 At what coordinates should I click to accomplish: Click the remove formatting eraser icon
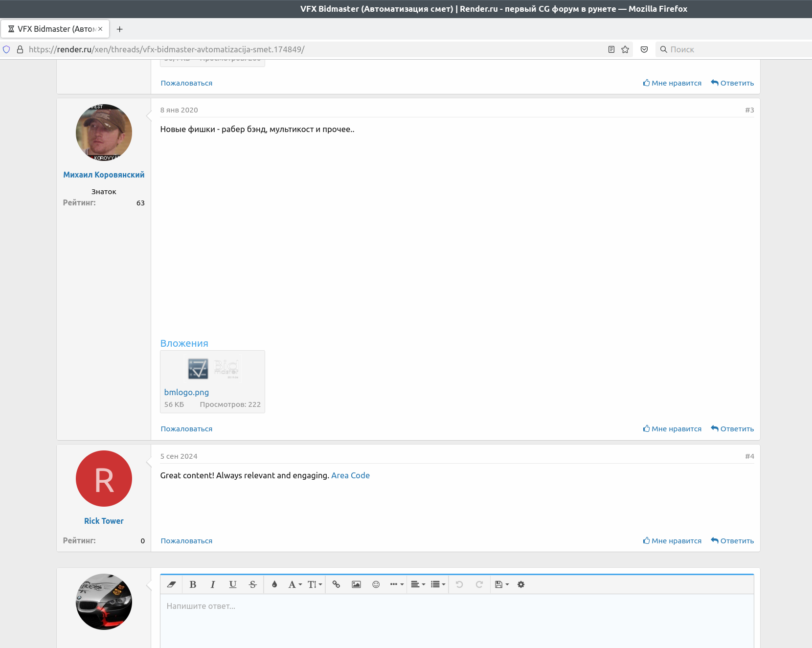[x=171, y=584]
